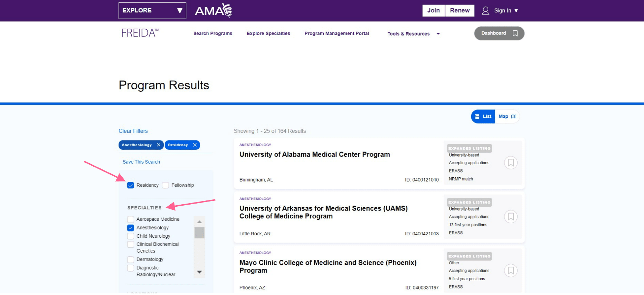Click Expanded Listing badge on Arkansas program
The height and width of the screenshot is (295, 644).
(x=469, y=203)
